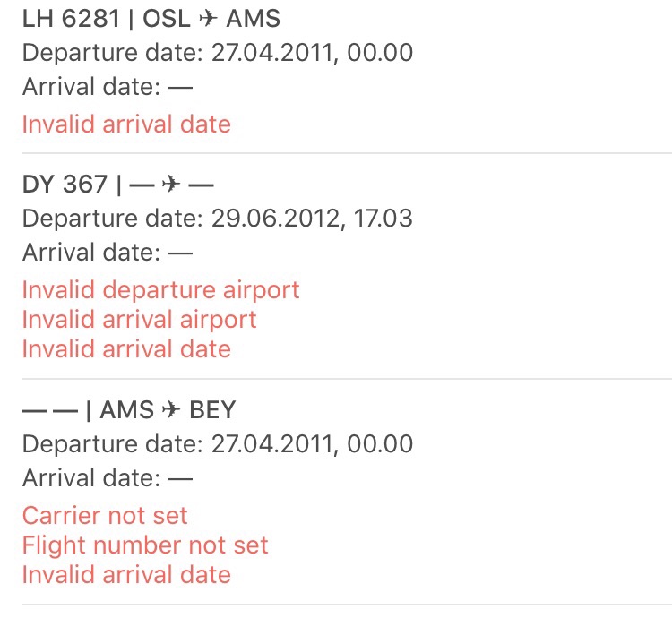Click the BEY destination airport code
This screenshot has width=672, height=618.
(x=212, y=410)
